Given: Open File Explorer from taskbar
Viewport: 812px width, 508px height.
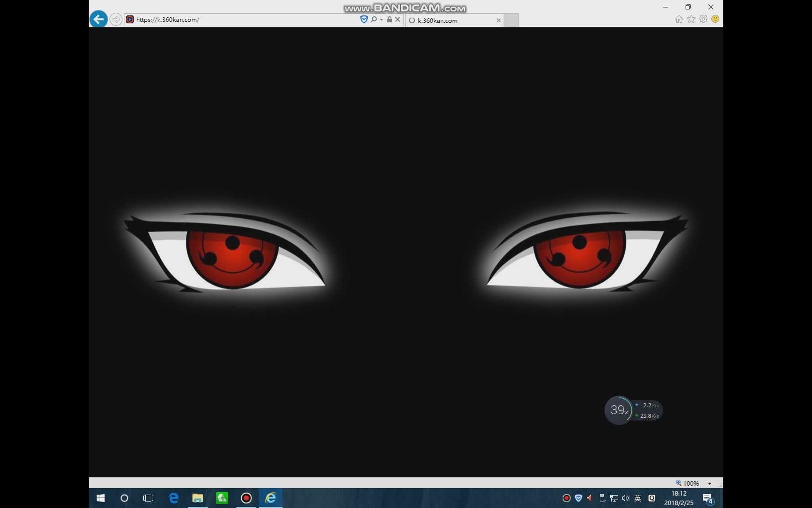Looking at the screenshot, I should (x=198, y=498).
